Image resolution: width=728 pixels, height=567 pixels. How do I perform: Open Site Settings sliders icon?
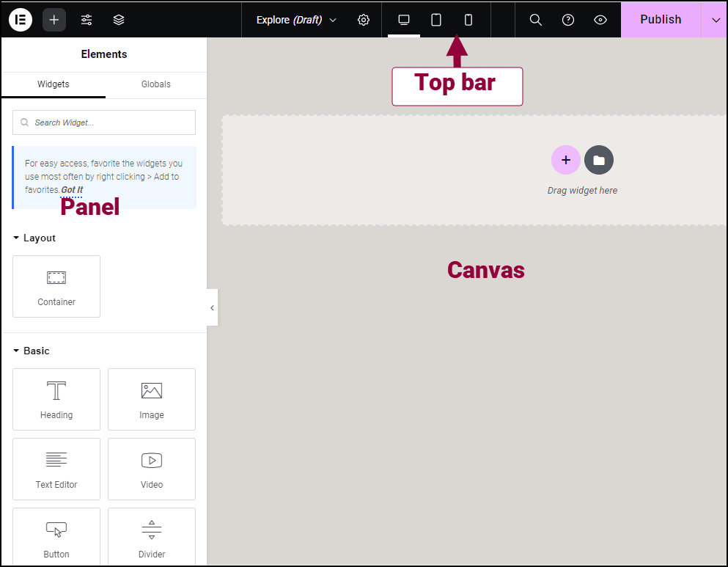pyautogui.click(x=87, y=20)
